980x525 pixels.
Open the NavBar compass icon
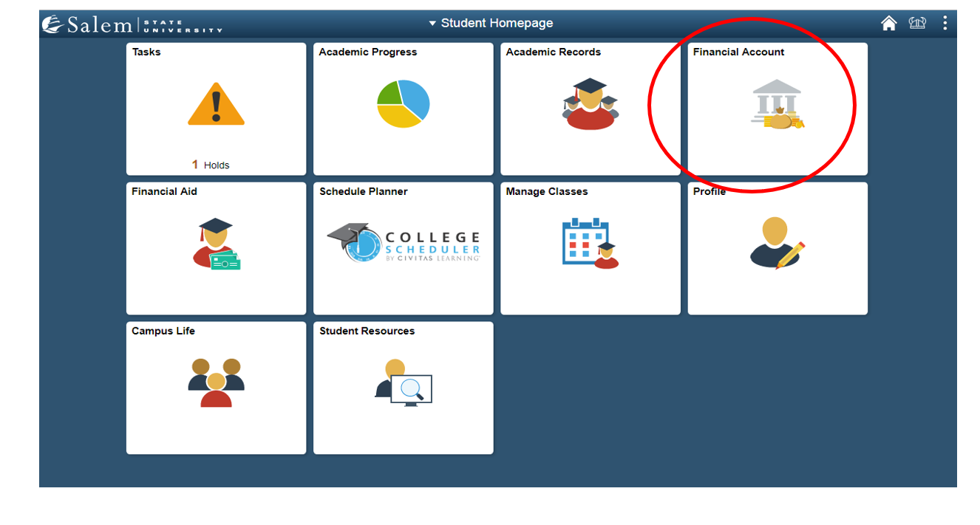917,23
